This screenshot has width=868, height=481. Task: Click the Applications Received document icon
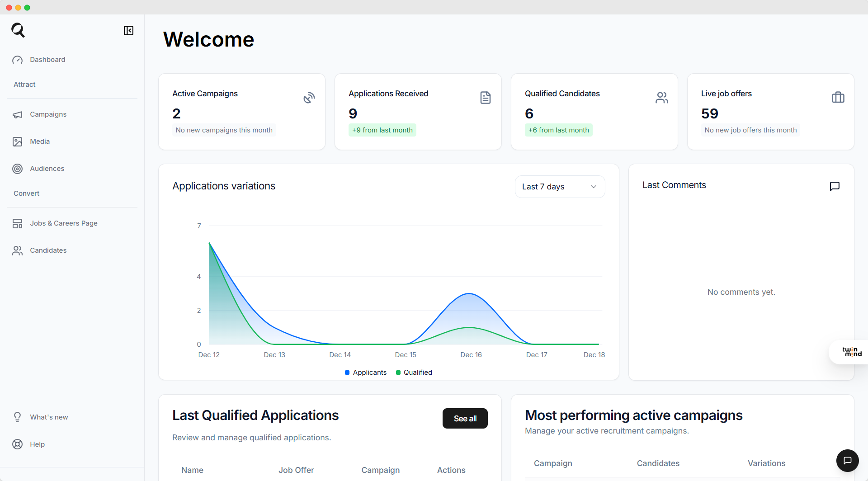coord(485,98)
